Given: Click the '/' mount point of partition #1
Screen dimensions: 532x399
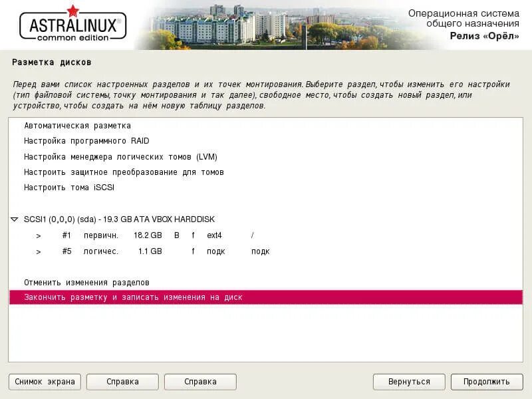Looking at the screenshot, I should click(x=252, y=235).
